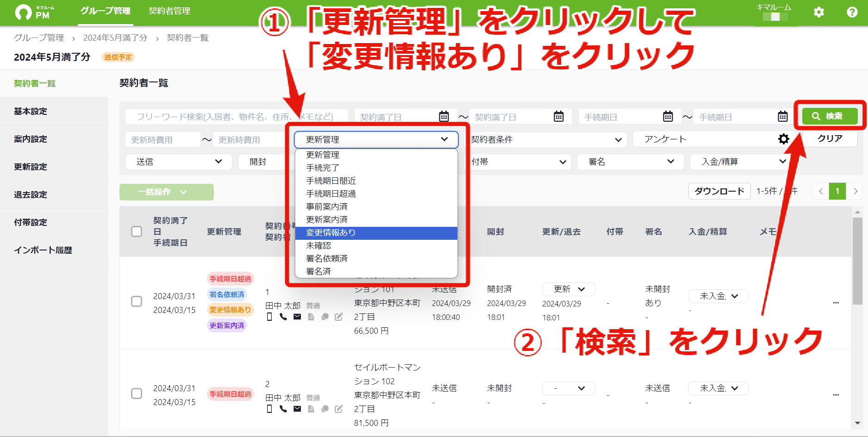Expand the 署名 filter dropdown
The width and height of the screenshot is (868, 437).
(x=631, y=162)
